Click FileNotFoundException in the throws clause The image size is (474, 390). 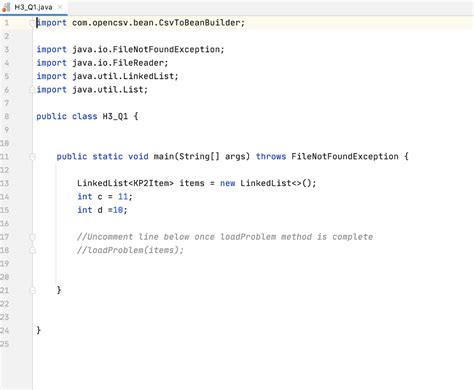tap(345, 156)
